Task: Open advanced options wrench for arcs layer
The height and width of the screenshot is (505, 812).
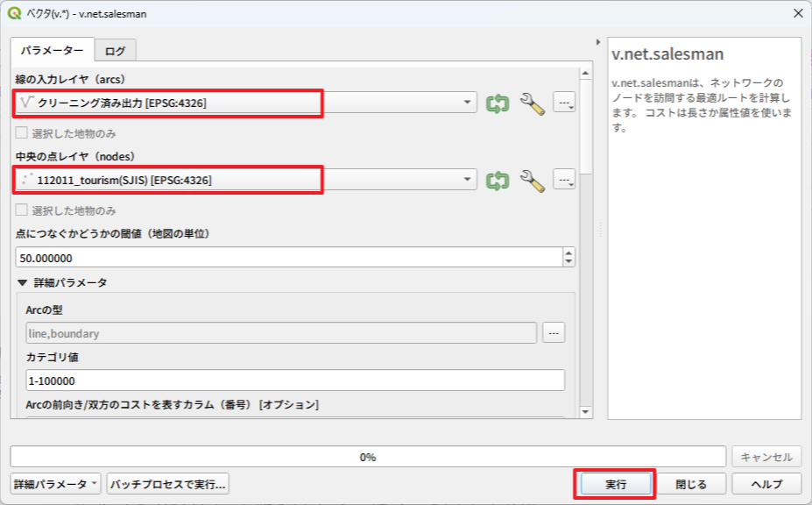Action: click(x=532, y=103)
